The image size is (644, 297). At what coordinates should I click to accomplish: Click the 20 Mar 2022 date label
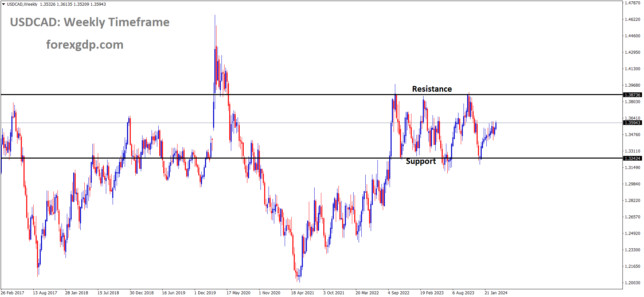point(367,293)
